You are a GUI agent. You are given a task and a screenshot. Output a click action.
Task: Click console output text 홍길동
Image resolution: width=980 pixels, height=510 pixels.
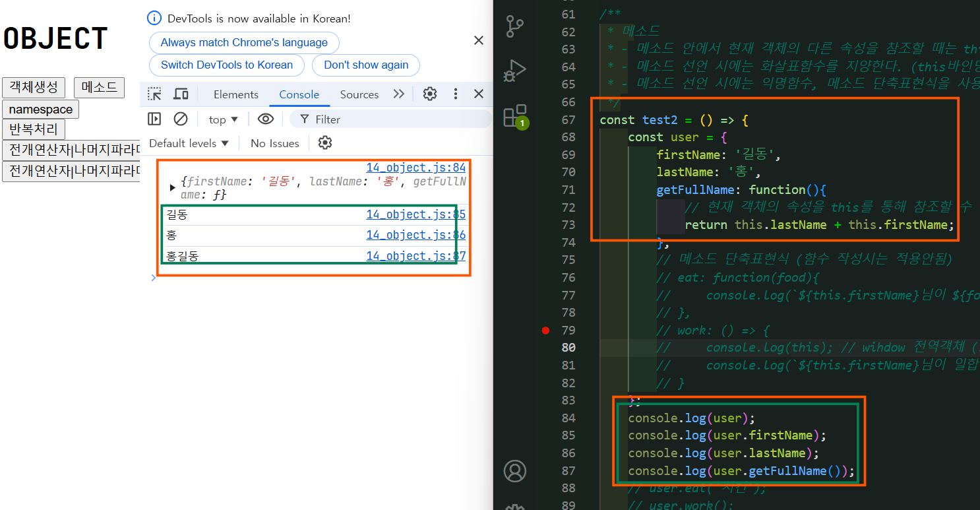183,256
